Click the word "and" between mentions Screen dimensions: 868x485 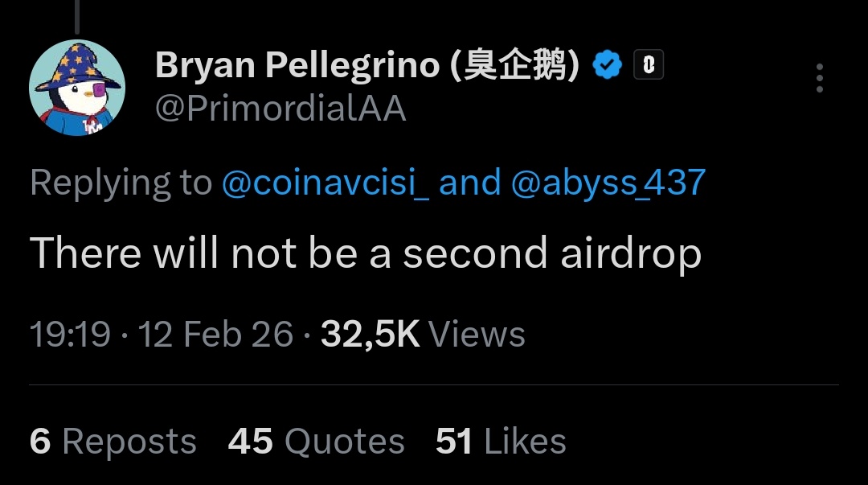click(x=469, y=183)
